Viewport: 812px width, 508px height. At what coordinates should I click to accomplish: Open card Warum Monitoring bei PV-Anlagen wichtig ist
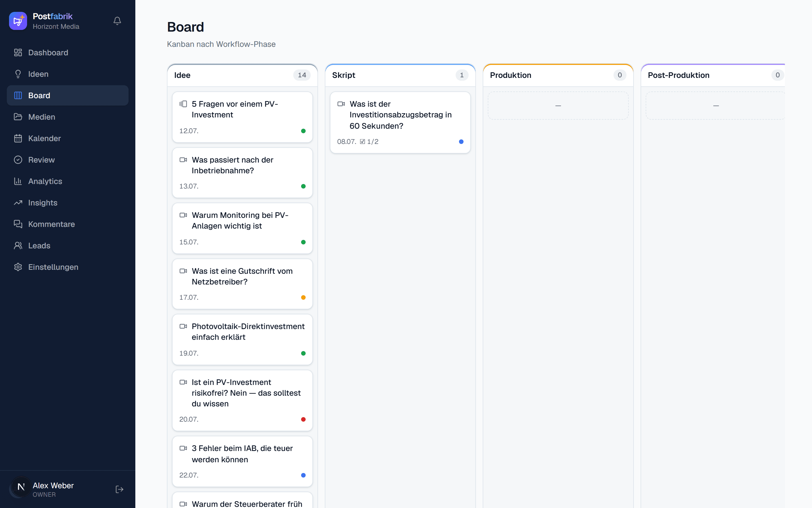tap(242, 229)
